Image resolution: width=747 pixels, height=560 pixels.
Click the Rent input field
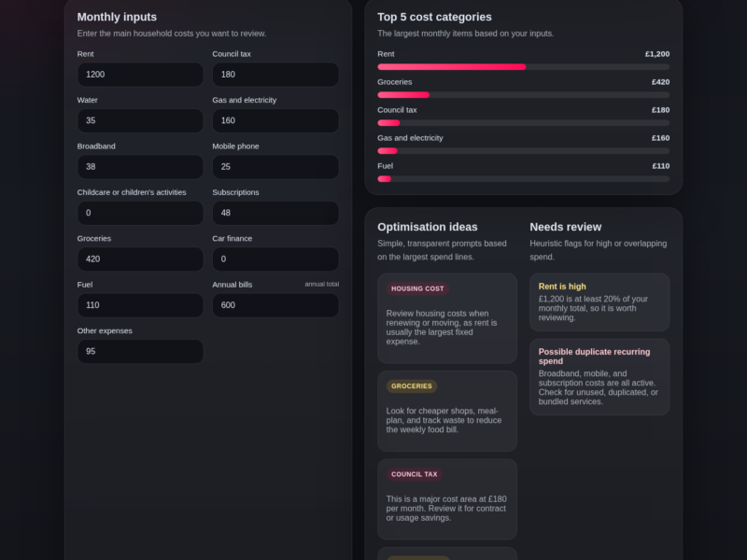(x=141, y=75)
